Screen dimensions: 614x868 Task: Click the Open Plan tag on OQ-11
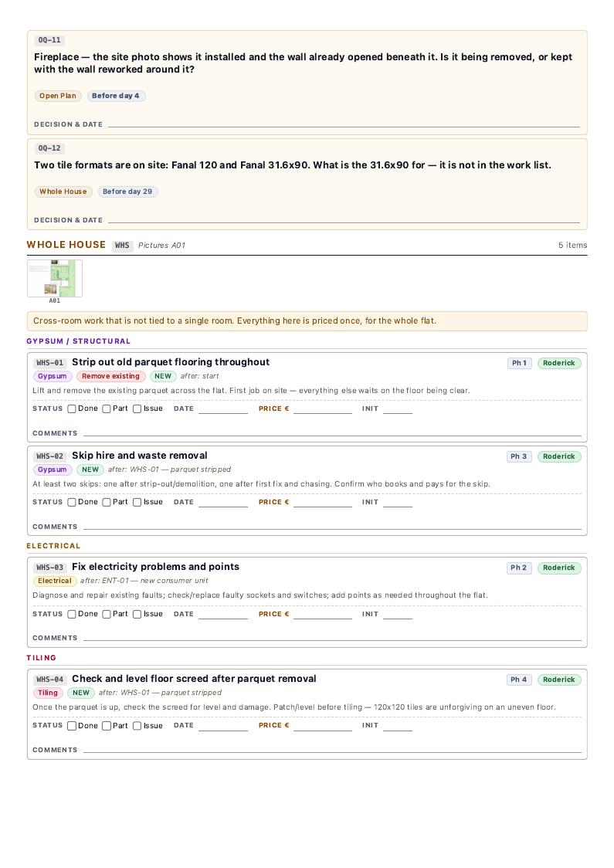click(58, 96)
